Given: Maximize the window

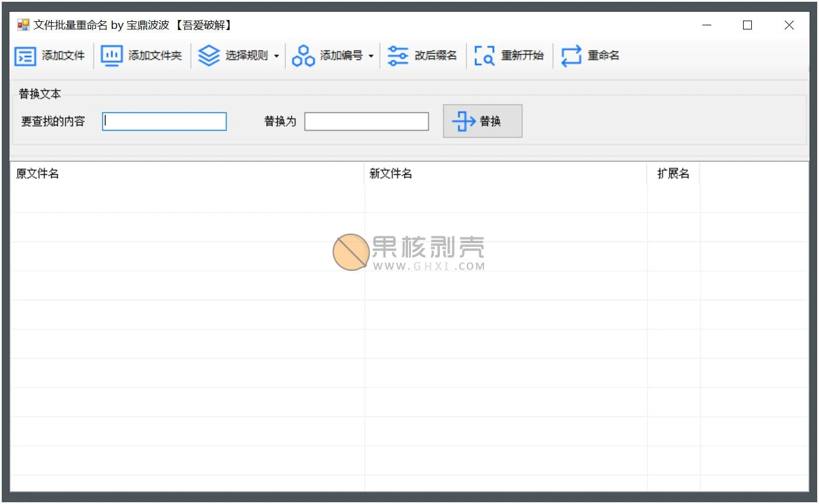Looking at the screenshot, I should coord(747,25).
